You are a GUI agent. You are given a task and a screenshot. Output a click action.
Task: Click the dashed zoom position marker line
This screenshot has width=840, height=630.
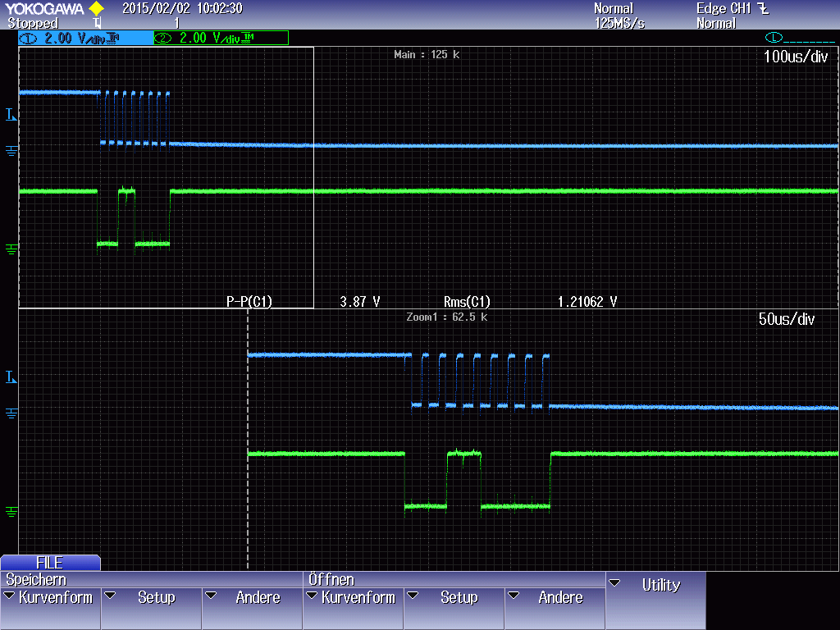pyautogui.click(x=248, y=435)
